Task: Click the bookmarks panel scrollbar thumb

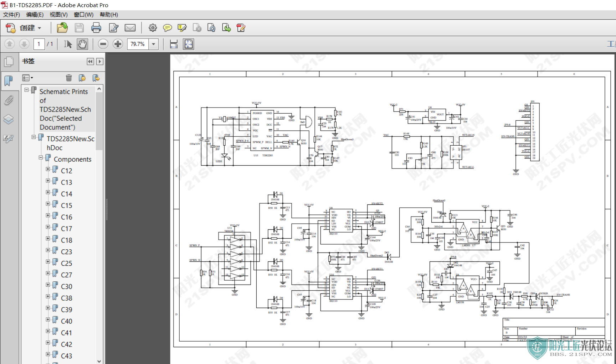Action: (99, 121)
